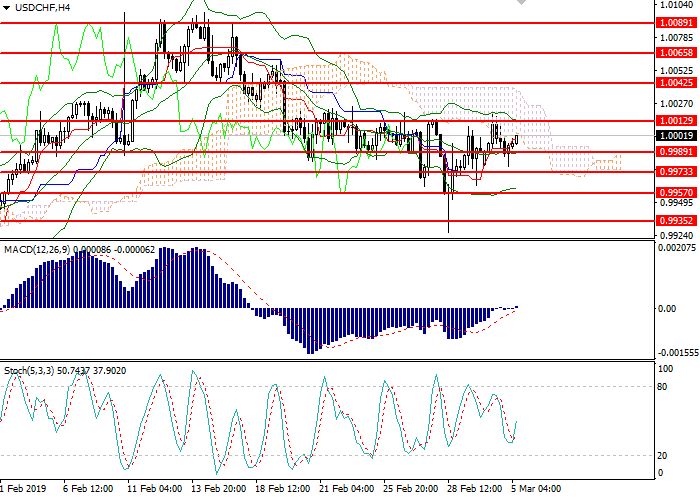
Task: Select the current price 1.00019 black label
Action: tap(671, 135)
